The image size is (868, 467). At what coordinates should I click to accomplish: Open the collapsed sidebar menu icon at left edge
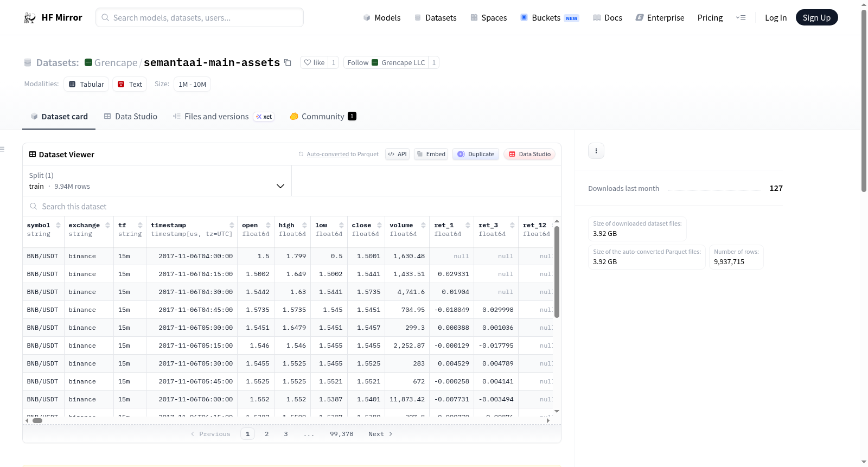tap(3, 149)
